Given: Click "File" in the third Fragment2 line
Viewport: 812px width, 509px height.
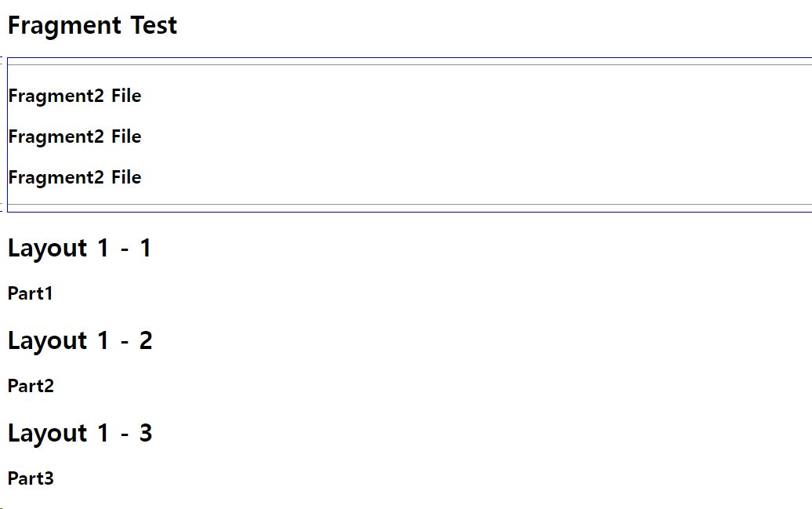Looking at the screenshot, I should 126,177.
